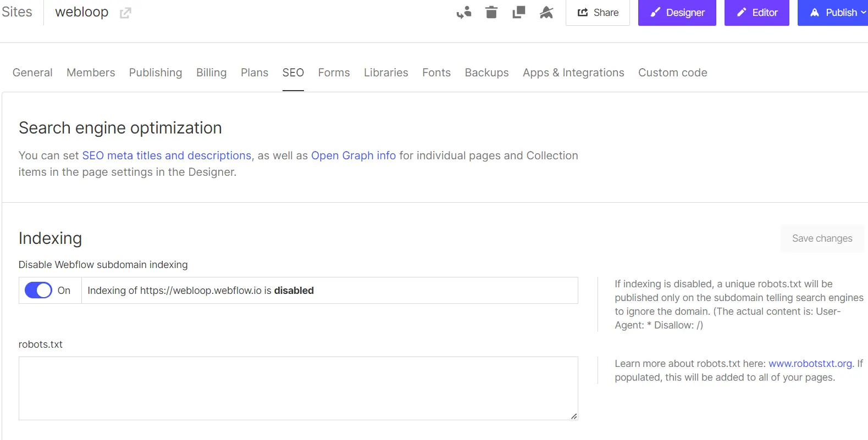Switch to the Backups tab
Screen dimensions: 868x440
(x=486, y=73)
